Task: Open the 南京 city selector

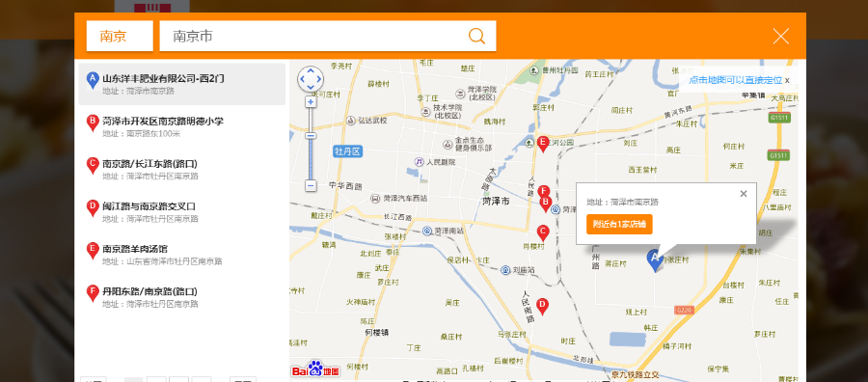Action: point(120,36)
